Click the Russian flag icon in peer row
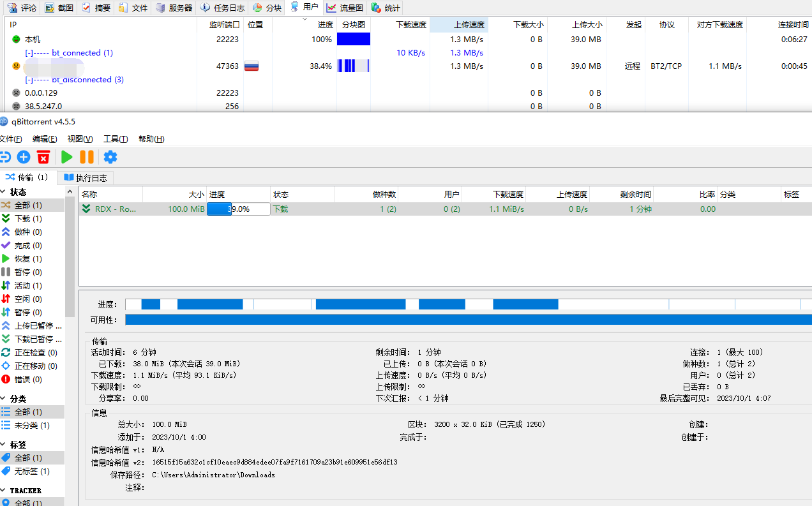This screenshot has height=506, width=812. (252, 66)
